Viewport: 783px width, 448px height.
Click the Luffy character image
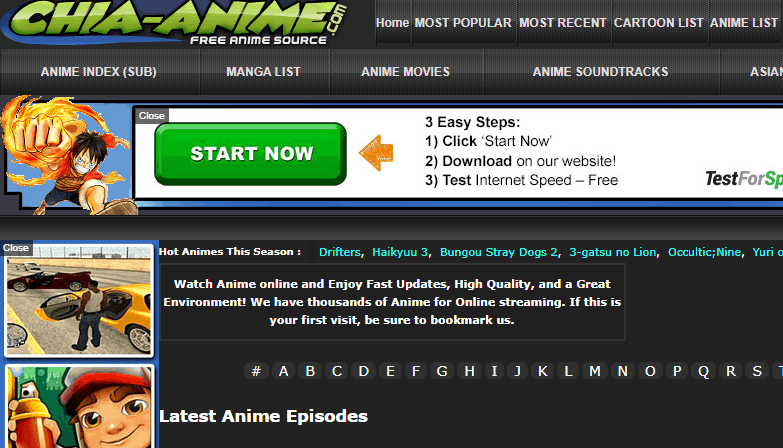[67, 155]
